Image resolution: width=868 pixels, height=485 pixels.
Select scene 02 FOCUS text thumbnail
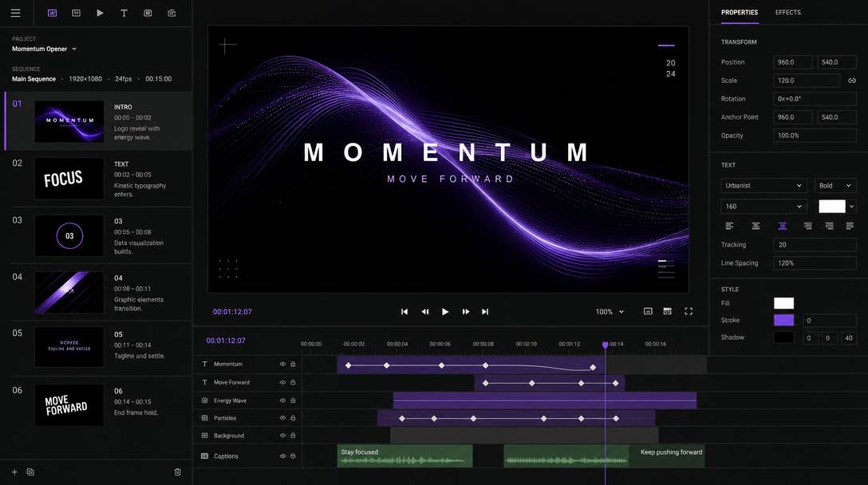(x=69, y=178)
